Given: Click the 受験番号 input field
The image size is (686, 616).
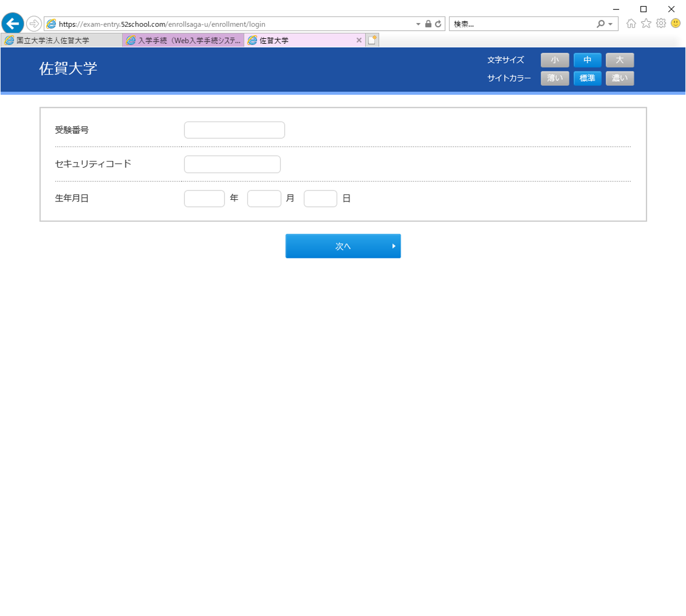Looking at the screenshot, I should point(234,130).
